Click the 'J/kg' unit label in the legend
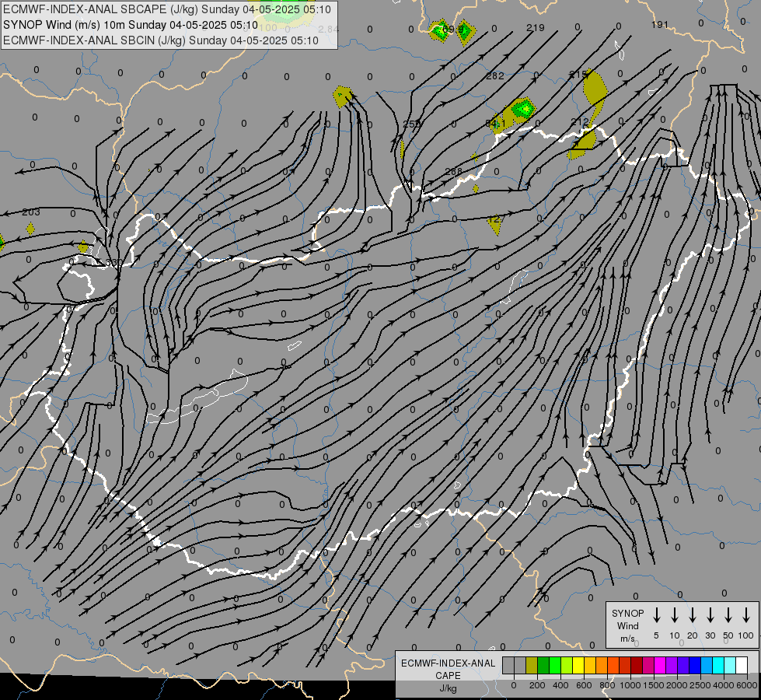This screenshot has height=700, width=761. [x=448, y=688]
